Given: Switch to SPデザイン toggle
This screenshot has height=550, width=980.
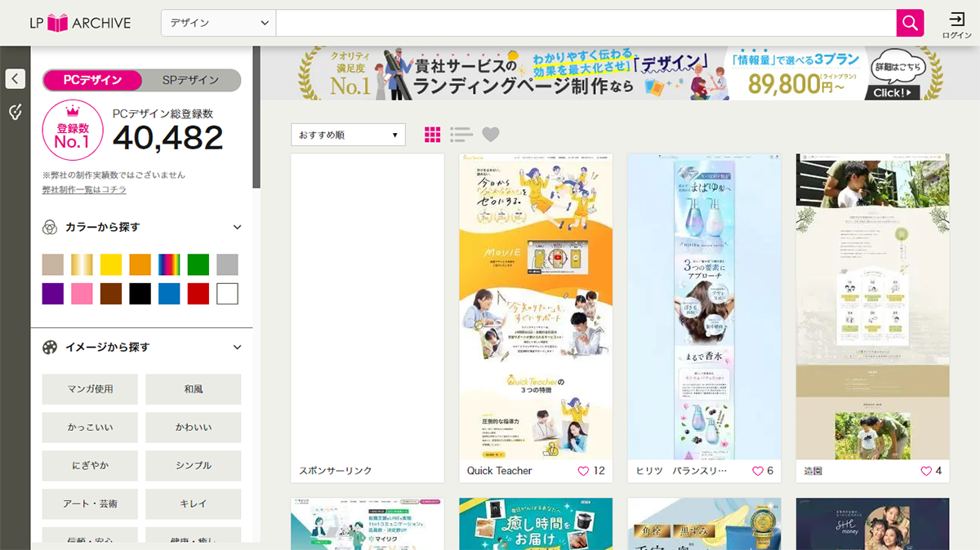Looking at the screenshot, I should point(191,80).
